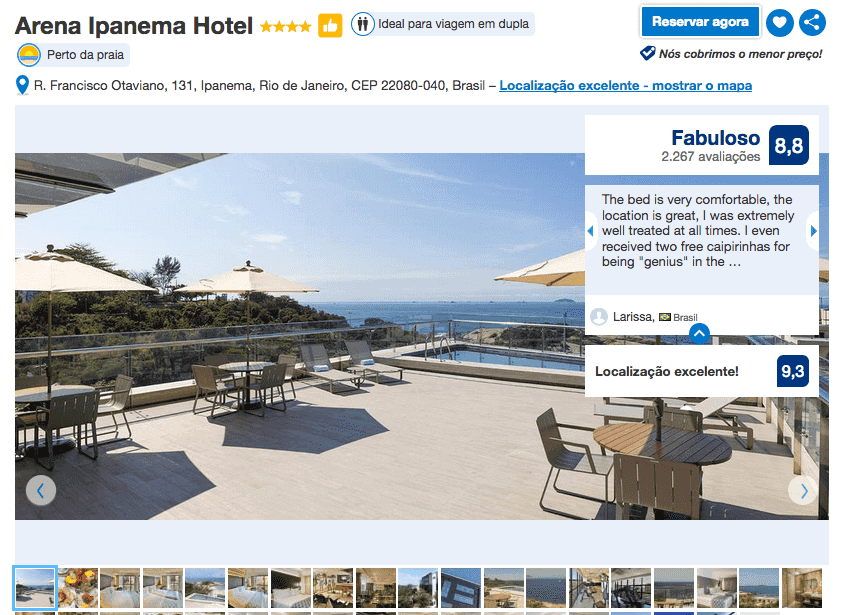The image size is (843, 615).
Task: Advance to next gallery photo
Action: click(803, 490)
